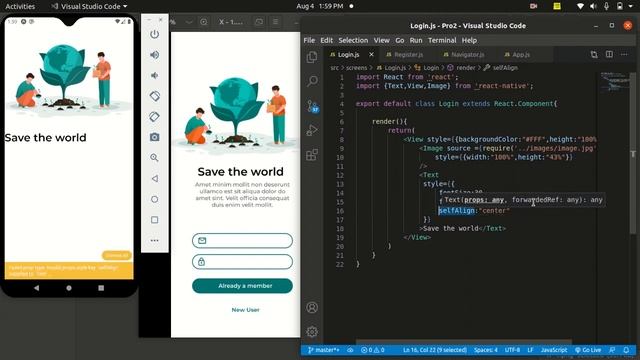Open Source Control view with badge

pyautogui.click(x=313, y=106)
